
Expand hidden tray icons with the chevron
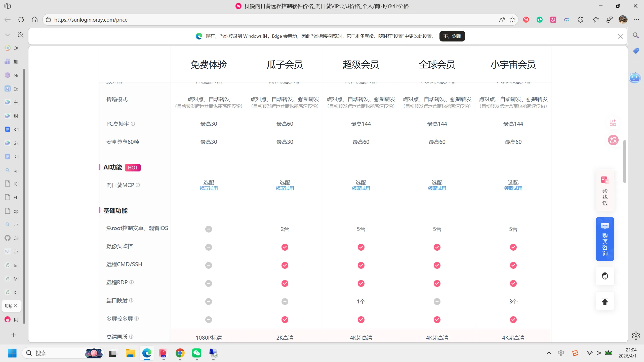[549, 353]
